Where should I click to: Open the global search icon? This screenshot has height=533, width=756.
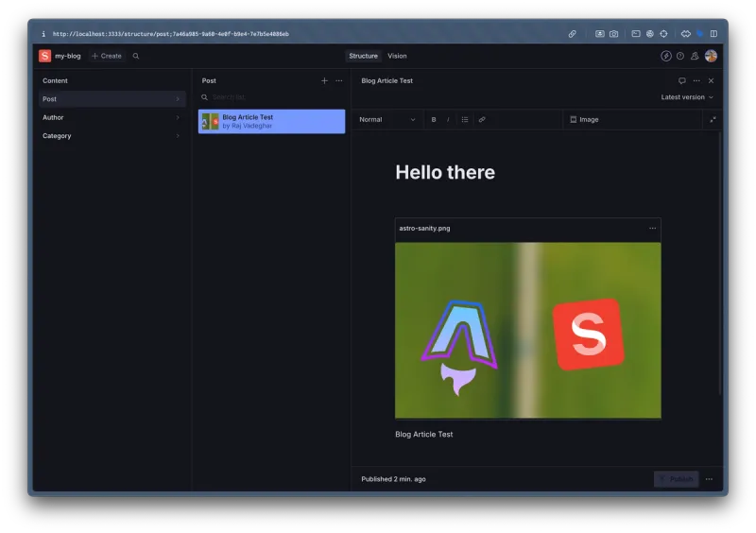point(136,56)
